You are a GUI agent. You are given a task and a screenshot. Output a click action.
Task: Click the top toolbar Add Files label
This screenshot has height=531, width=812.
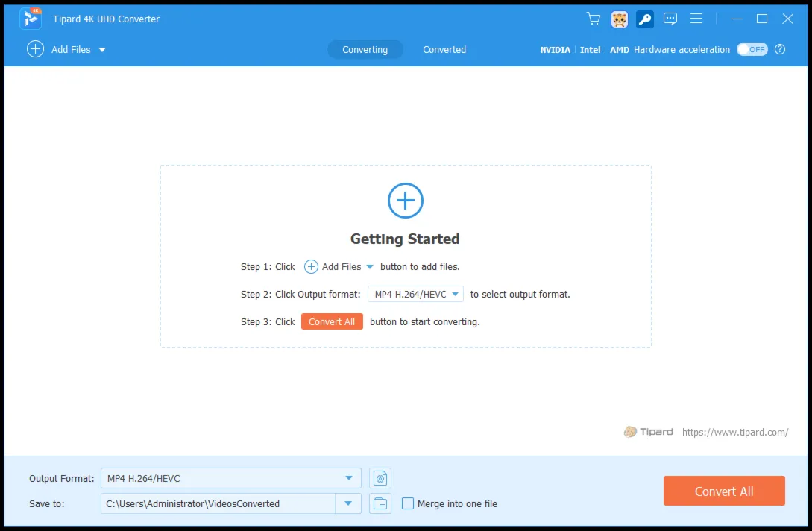coord(71,50)
